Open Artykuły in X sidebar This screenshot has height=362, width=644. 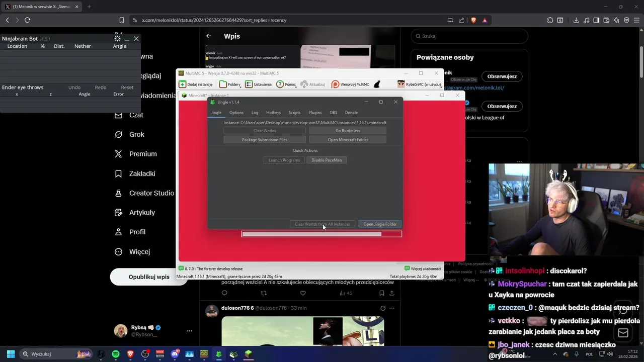coord(135,212)
